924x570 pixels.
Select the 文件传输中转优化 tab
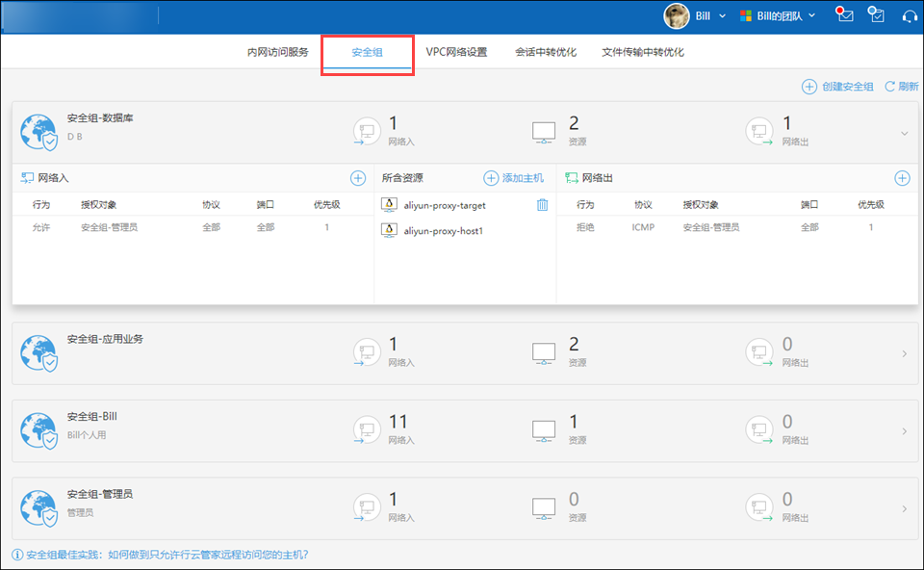[643, 53]
